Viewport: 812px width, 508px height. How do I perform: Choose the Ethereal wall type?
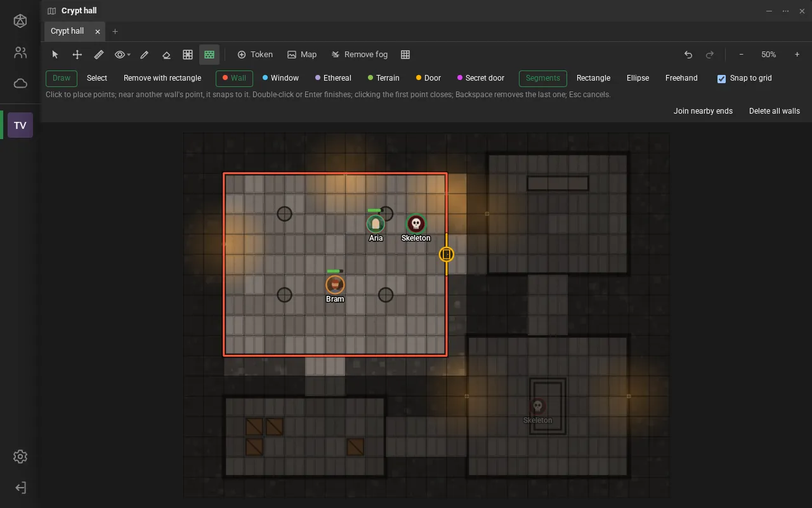pyautogui.click(x=333, y=78)
